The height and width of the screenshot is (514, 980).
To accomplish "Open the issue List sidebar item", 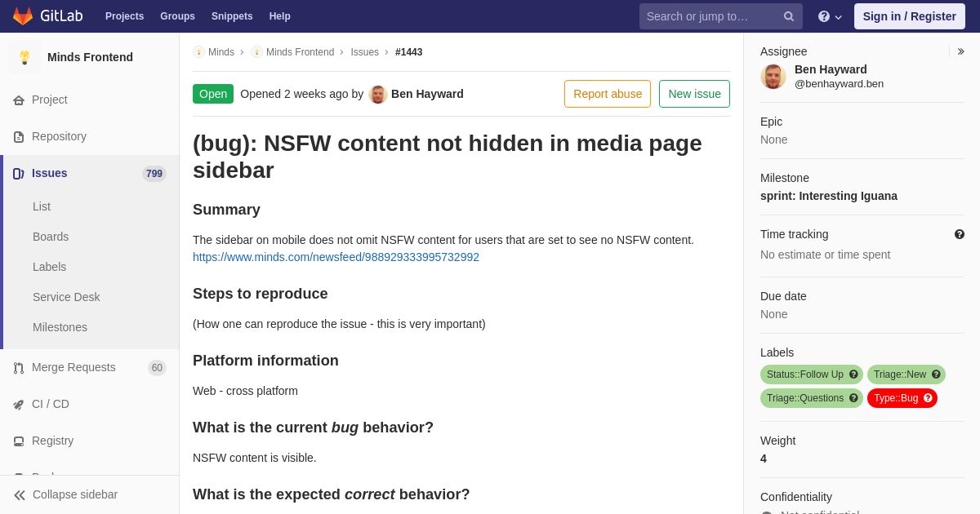I will tap(42, 206).
